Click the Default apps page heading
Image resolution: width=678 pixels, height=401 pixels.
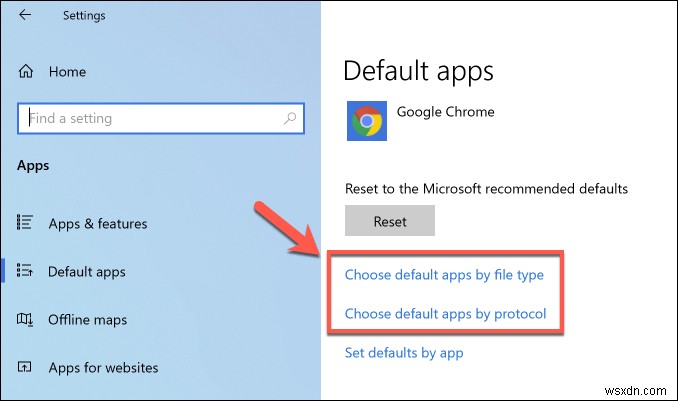pyautogui.click(x=418, y=70)
